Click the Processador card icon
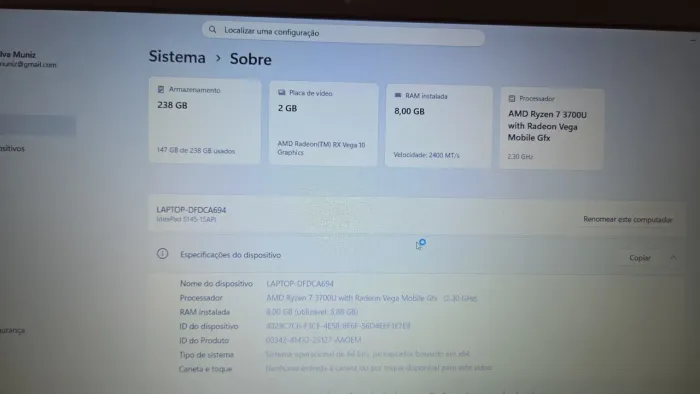 coord(512,99)
